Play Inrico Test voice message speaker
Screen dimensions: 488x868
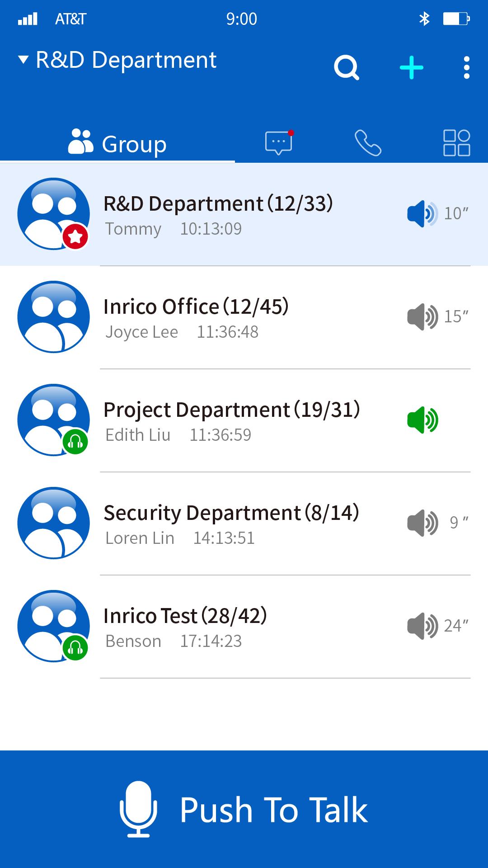click(x=422, y=626)
